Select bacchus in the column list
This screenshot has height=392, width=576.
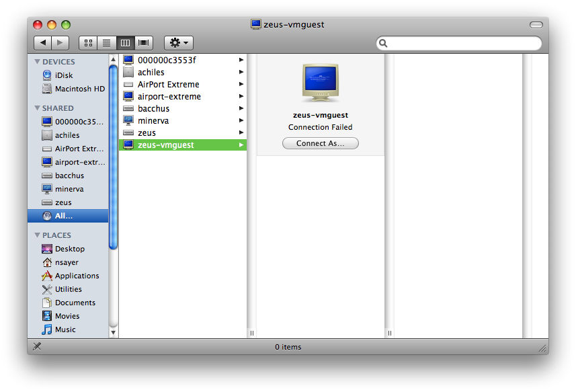click(x=183, y=108)
